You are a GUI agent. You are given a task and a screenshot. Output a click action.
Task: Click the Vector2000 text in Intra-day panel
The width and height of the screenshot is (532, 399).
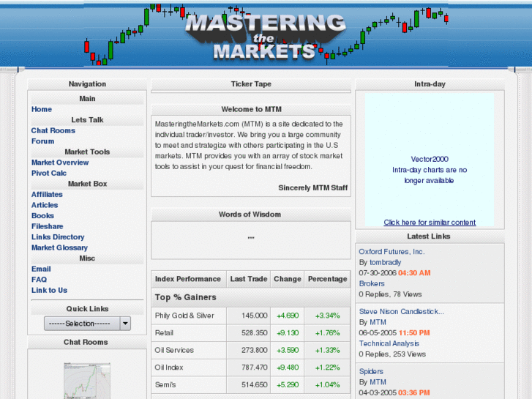[x=430, y=160]
